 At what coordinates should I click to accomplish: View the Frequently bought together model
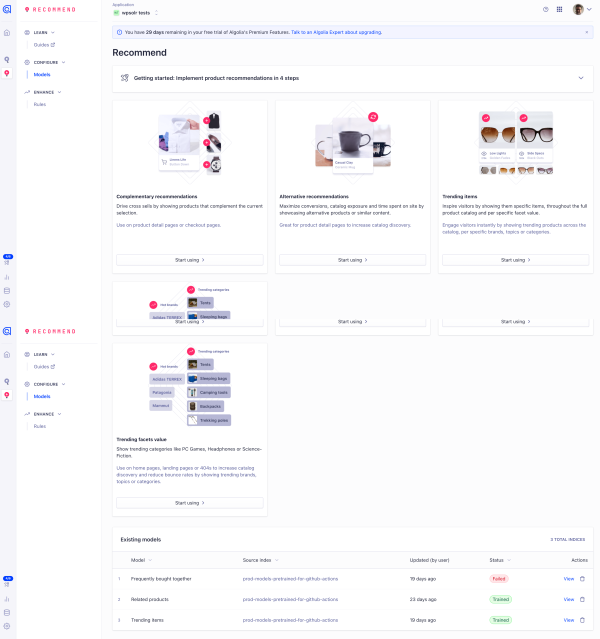[568, 579]
